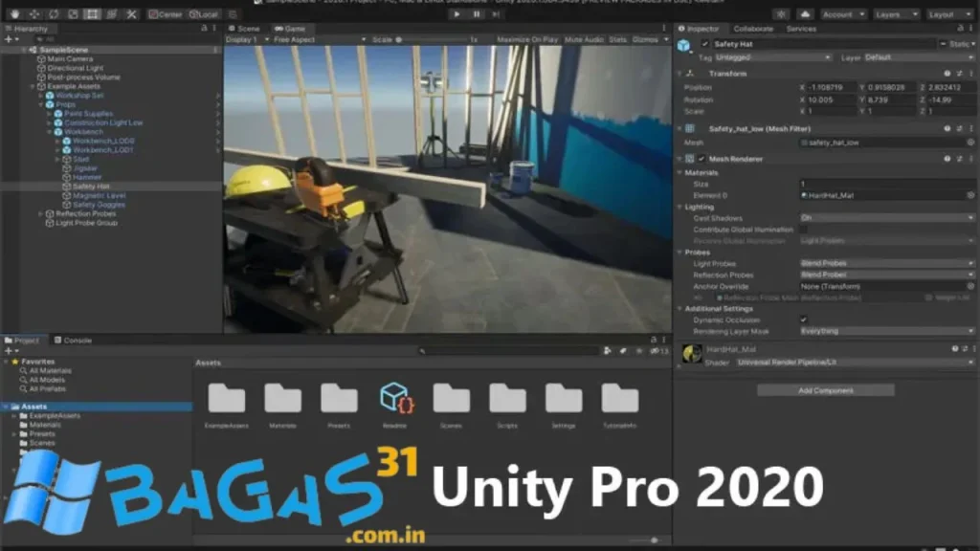Select the Hand tool in the toolbar
The image size is (980, 551).
click(x=15, y=13)
